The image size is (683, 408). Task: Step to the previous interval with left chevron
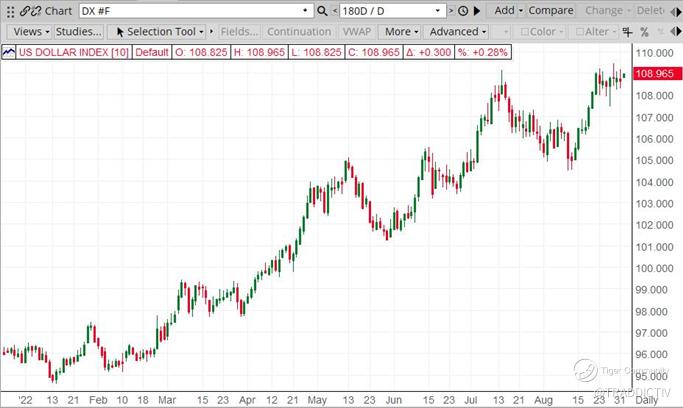(335, 11)
